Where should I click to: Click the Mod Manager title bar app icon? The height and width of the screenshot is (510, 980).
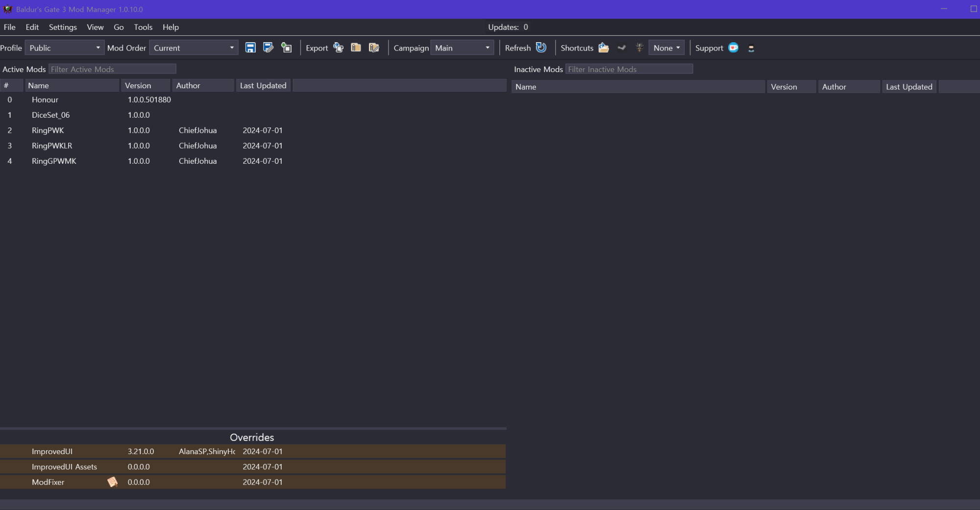pos(7,9)
